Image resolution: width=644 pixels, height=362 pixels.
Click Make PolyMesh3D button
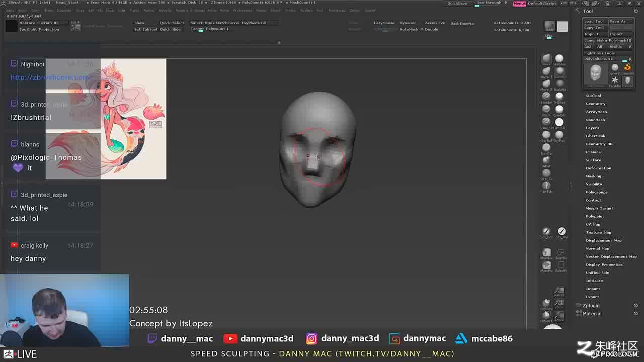point(614,40)
